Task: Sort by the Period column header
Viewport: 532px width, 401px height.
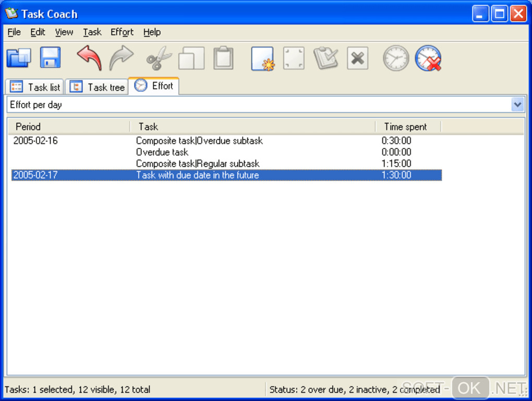Action: pos(69,127)
